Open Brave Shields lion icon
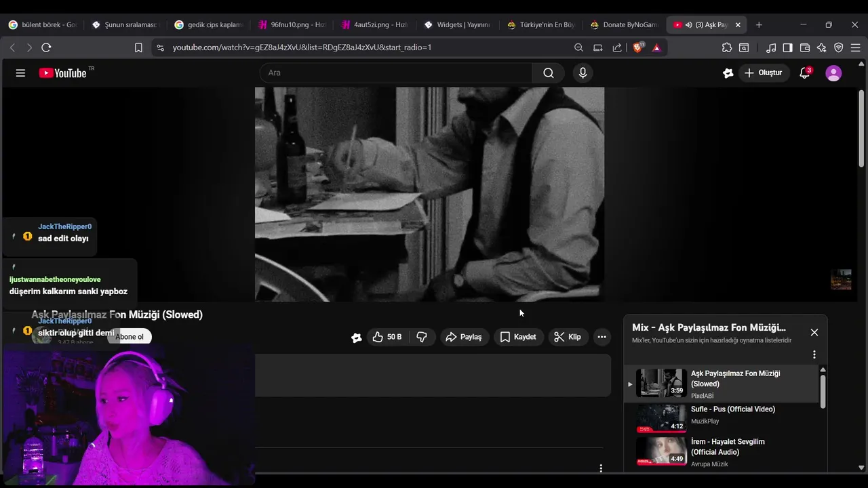 [x=638, y=47]
